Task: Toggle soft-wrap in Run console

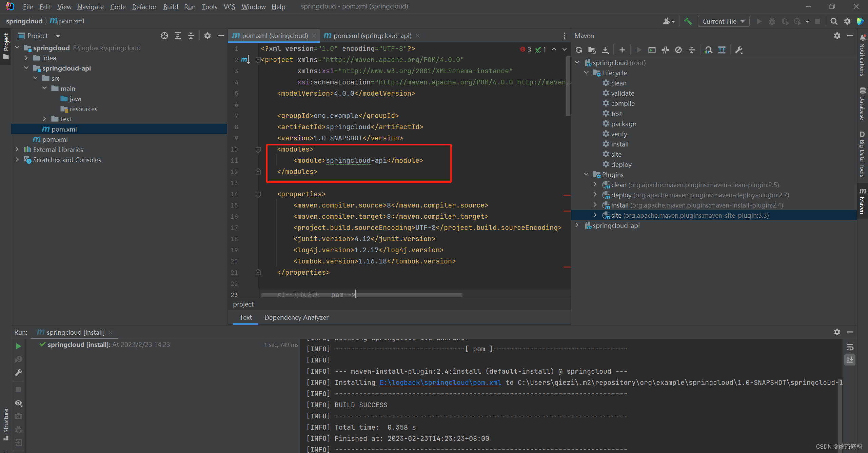Action: 850,347
